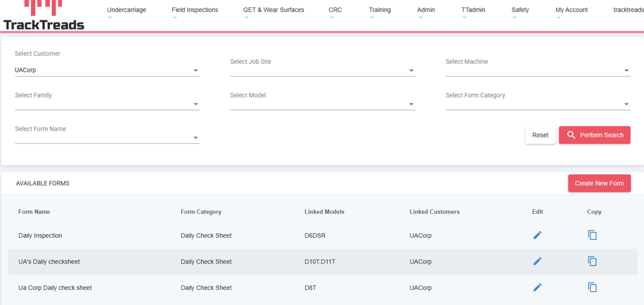Open the Select Model dropdown field
Image resolution: width=644 pixels, height=305 pixels.
click(x=322, y=104)
